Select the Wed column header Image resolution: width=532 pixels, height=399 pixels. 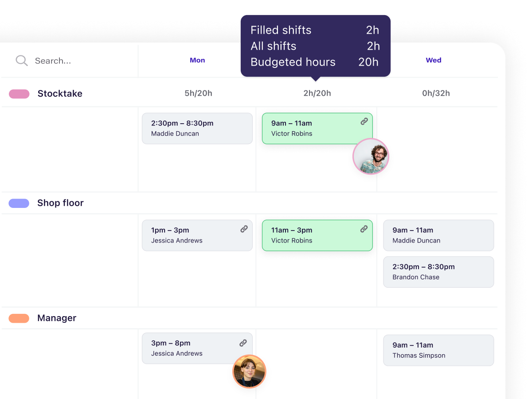(434, 60)
